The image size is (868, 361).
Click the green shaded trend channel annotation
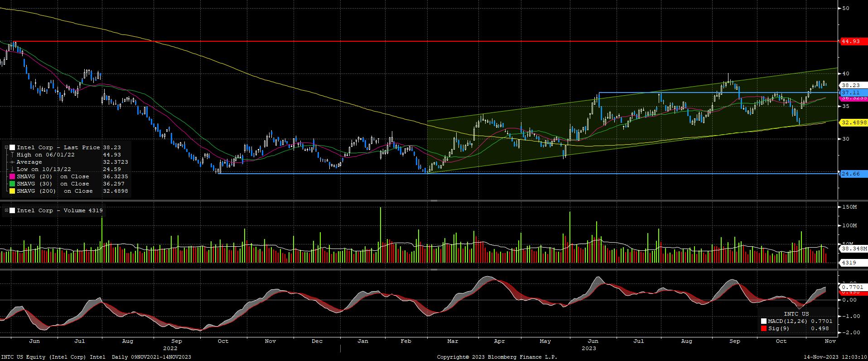click(x=632, y=120)
